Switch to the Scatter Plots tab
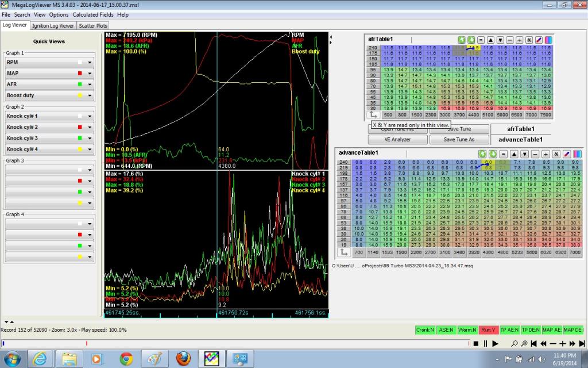 pos(94,25)
